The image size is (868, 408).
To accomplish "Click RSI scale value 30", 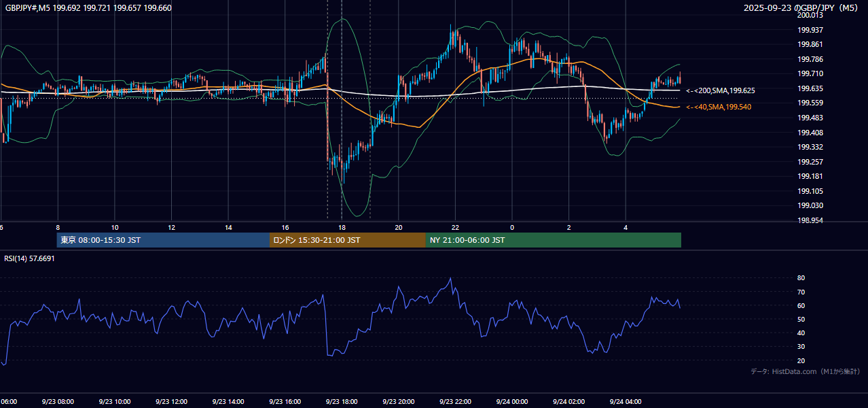I will (801, 346).
